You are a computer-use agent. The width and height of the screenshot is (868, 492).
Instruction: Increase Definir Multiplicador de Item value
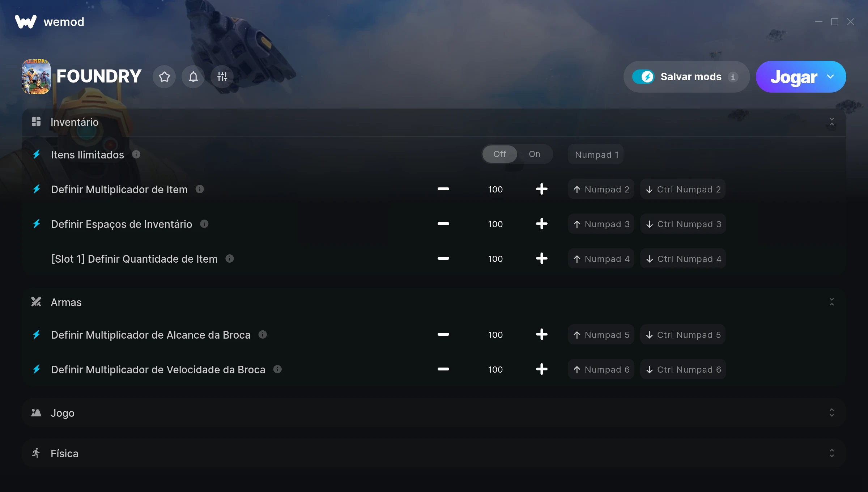pyautogui.click(x=542, y=189)
